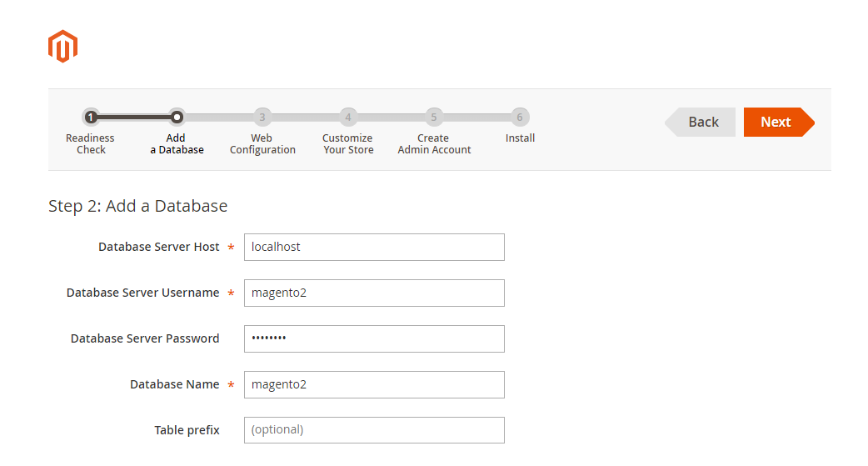Select the Create Admin Account step label
Image resolution: width=868 pixels, height=466 pixels.
click(434, 144)
